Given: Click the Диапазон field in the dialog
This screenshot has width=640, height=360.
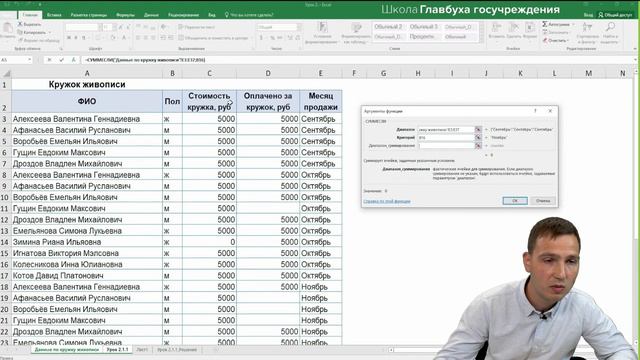Looking at the screenshot, I should point(446,129).
